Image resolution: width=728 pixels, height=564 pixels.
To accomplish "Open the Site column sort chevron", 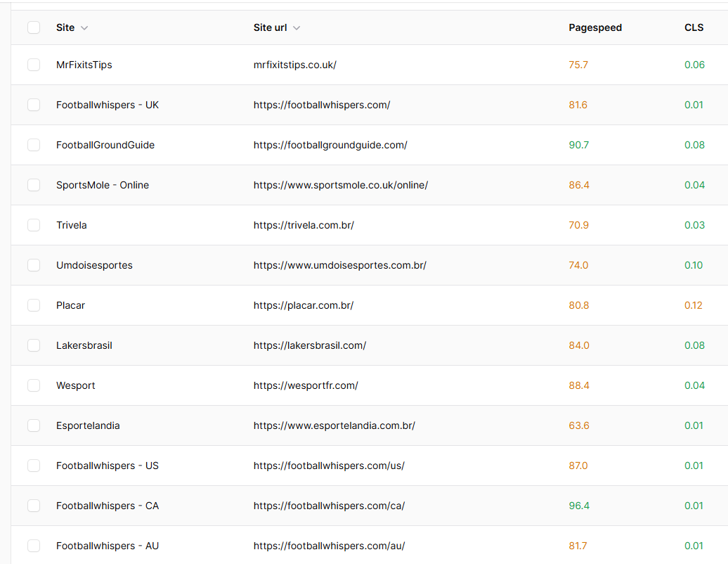I will (84, 28).
